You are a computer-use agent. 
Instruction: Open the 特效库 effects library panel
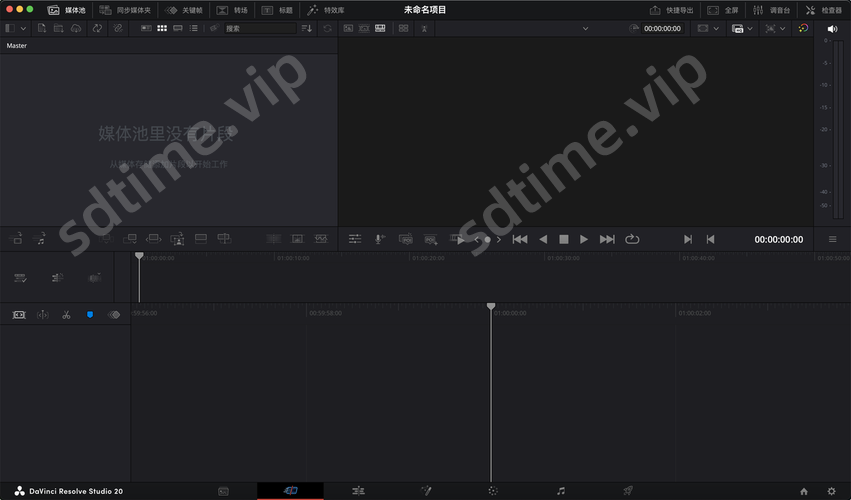(x=326, y=9)
